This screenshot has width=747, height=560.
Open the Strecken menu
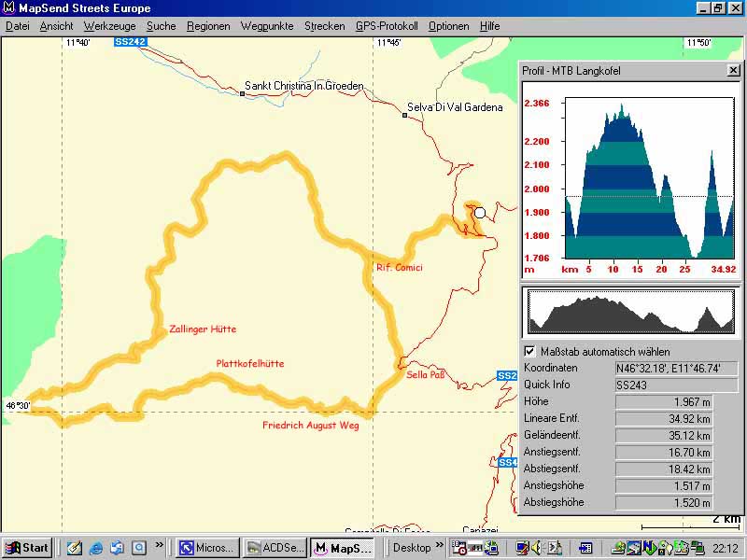click(x=324, y=26)
